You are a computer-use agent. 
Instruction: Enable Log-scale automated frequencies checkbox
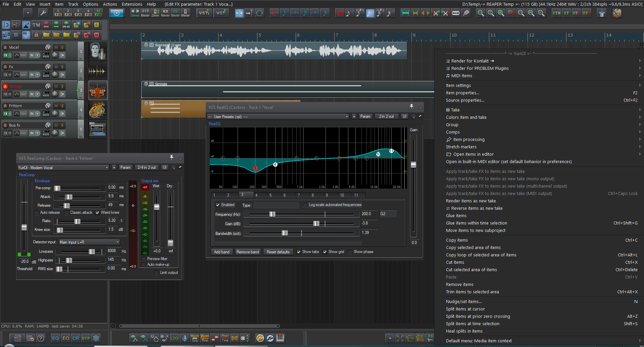tap(305, 205)
